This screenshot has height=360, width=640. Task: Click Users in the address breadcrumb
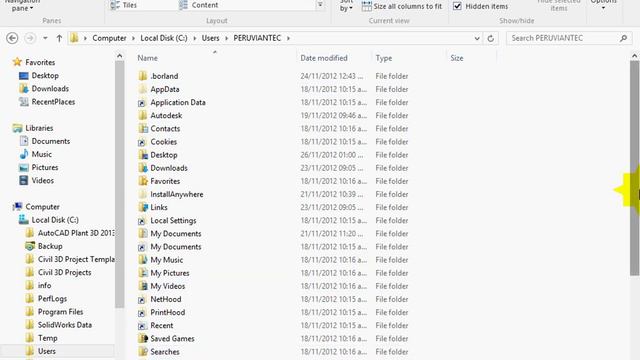[x=210, y=38]
